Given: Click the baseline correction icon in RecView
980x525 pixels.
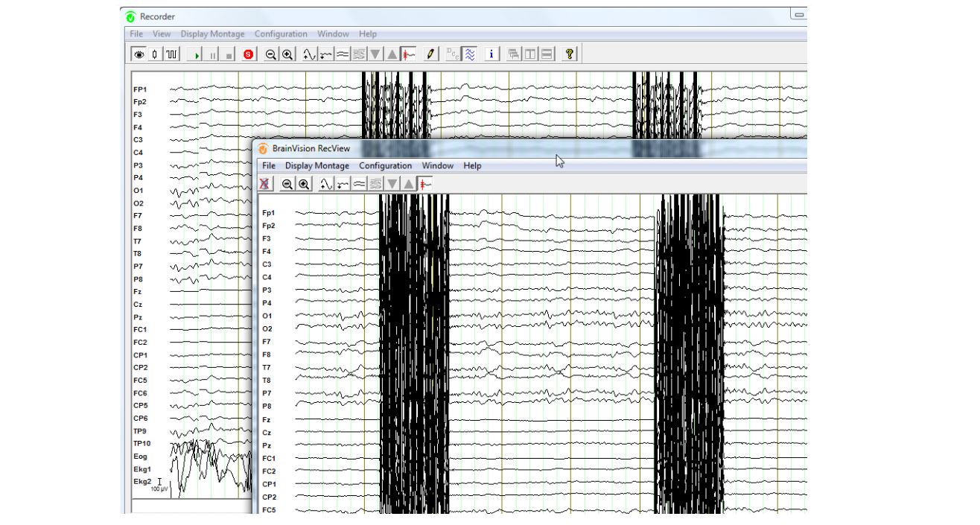Looking at the screenshot, I should pyautogui.click(x=359, y=184).
